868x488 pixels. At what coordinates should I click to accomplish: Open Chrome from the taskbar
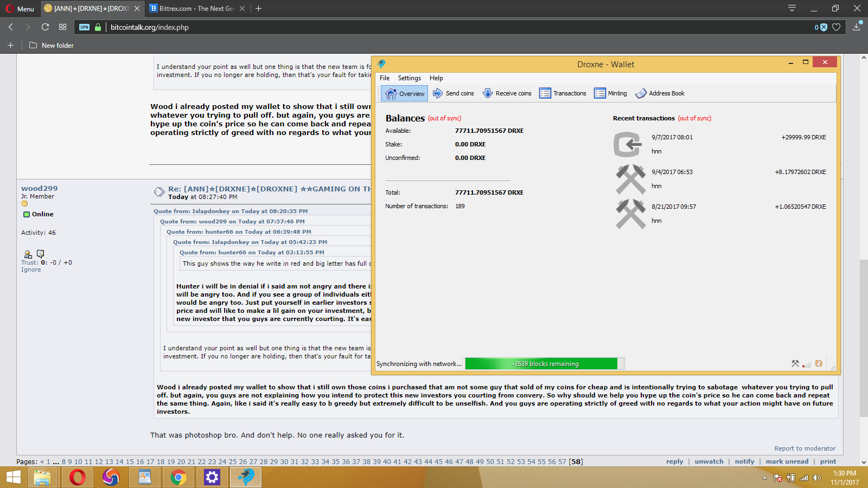pos(178,477)
